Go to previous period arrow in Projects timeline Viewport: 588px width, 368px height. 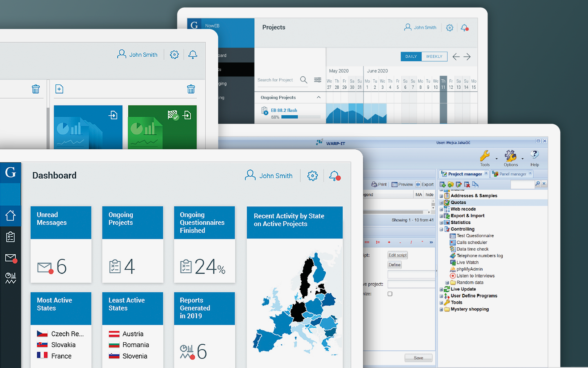click(x=456, y=57)
